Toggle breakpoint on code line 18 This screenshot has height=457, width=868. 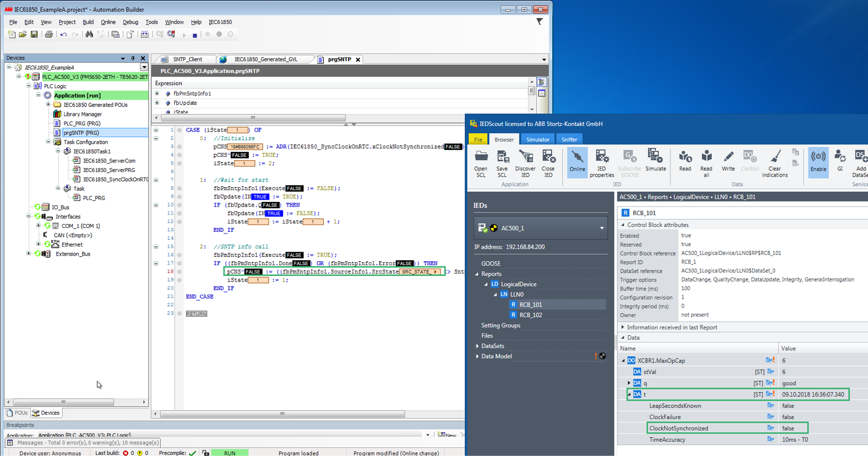(x=180, y=272)
